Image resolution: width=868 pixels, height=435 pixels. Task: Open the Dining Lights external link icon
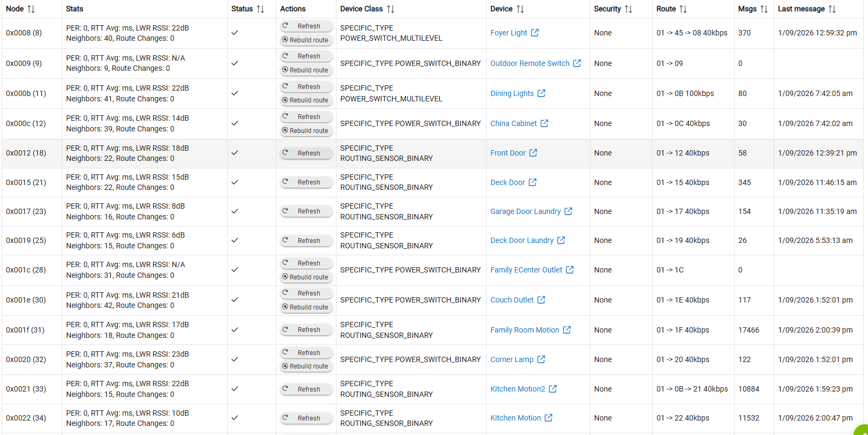pyautogui.click(x=541, y=93)
